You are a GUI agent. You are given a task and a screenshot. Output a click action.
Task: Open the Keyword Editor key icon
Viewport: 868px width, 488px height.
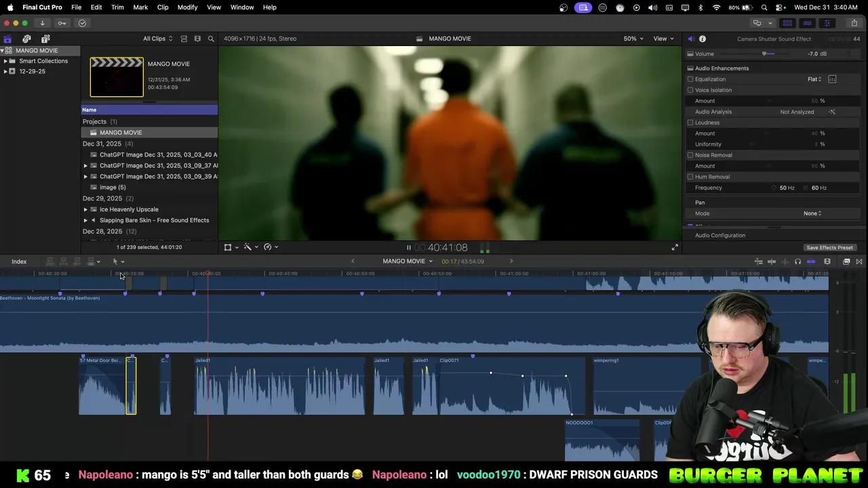[x=62, y=23]
